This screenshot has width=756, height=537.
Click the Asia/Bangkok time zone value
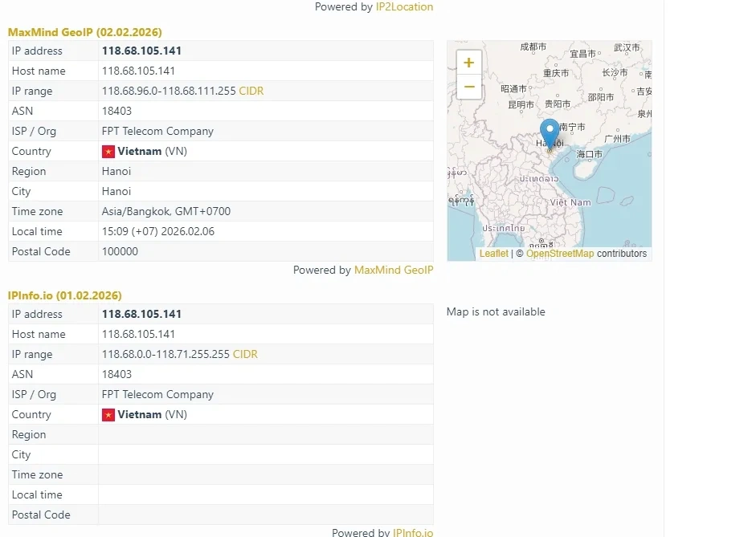point(166,212)
